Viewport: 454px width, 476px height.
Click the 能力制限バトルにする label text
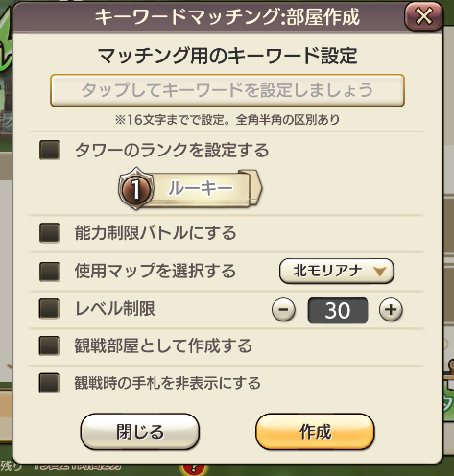[x=155, y=232]
